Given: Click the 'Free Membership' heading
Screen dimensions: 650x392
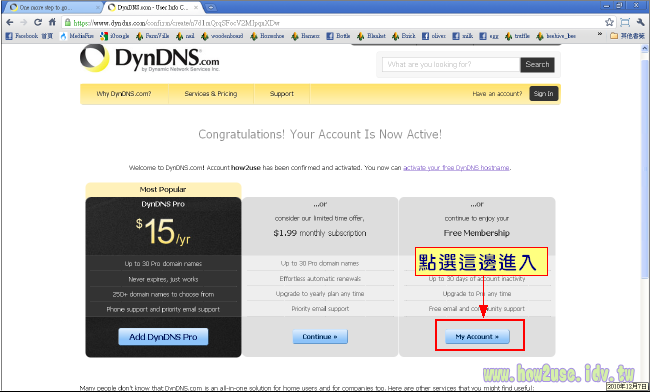Looking at the screenshot, I should (477, 233).
